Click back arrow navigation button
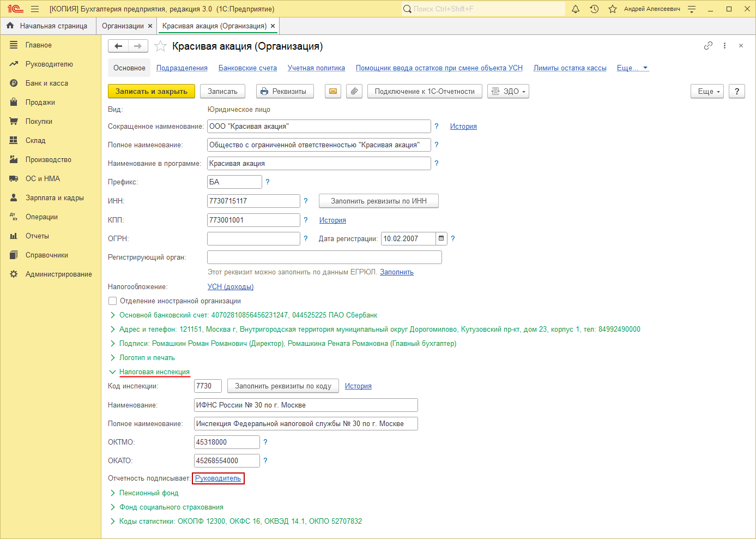756x539 pixels. [118, 46]
